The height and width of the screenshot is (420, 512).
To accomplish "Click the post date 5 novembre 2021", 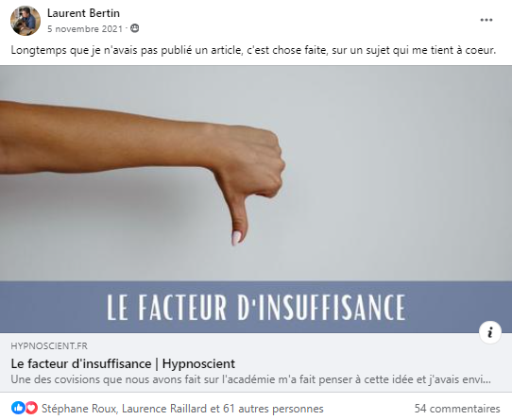I will click(x=85, y=28).
